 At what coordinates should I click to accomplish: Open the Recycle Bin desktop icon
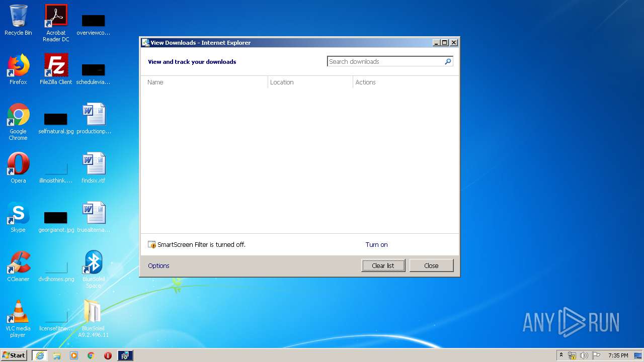click(18, 20)
